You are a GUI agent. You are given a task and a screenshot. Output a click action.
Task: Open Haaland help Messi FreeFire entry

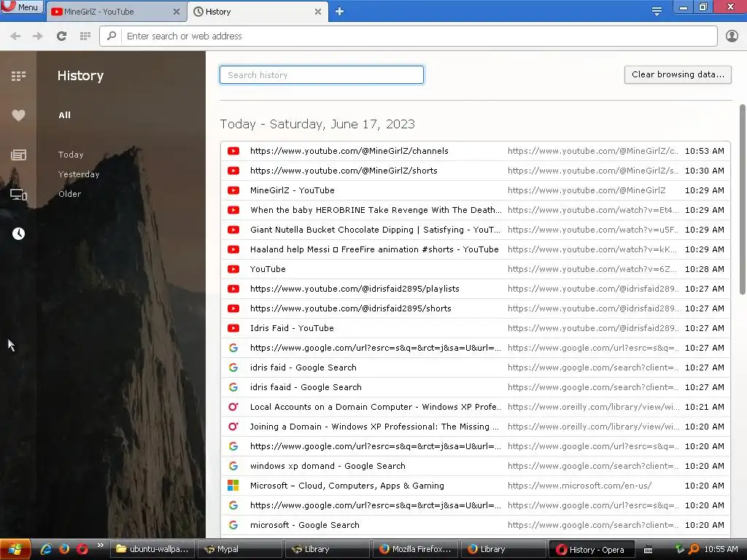[476, 249]
